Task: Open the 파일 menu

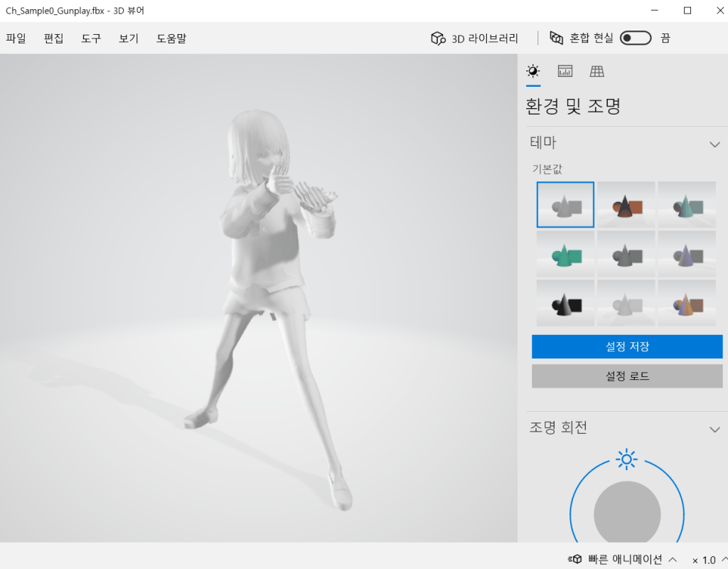Action: [x=16, y=38]
